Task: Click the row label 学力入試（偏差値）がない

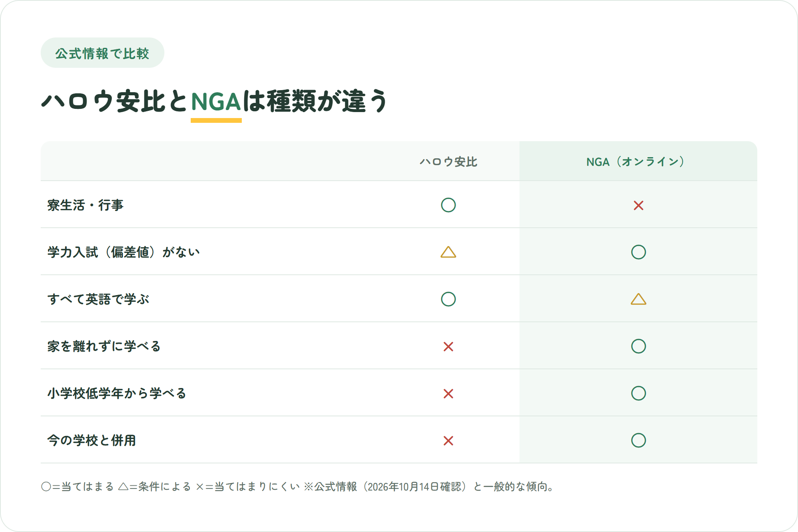Action: click(123, 252)
